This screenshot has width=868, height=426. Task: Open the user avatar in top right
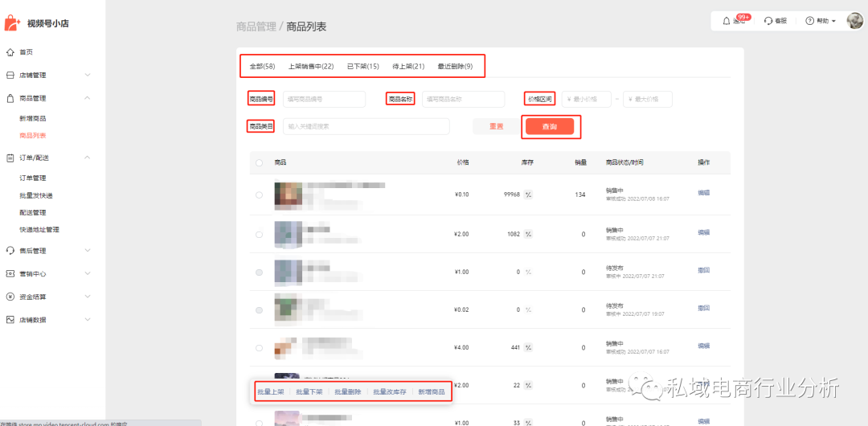pyautogui.click(x=855, y=21)
